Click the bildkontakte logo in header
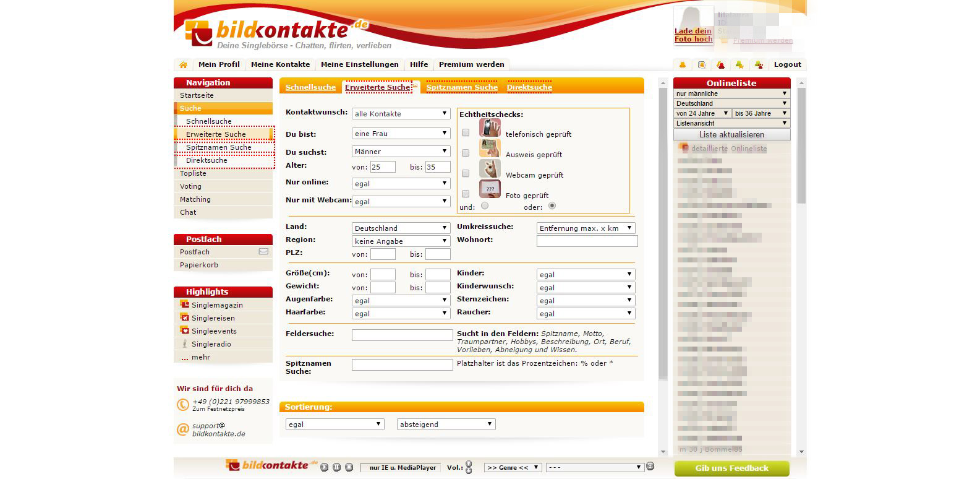The height and width of the screenshot is (479, 980). 276,32
